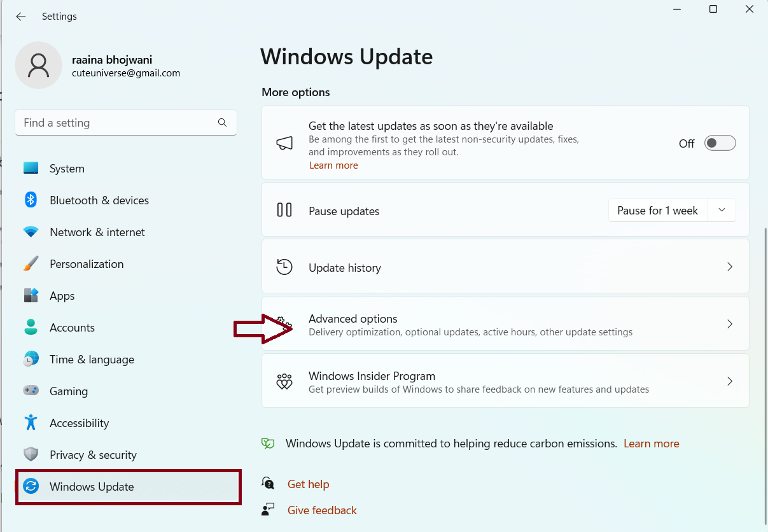Click the Bluetooth & devices icon

point(31,200)
